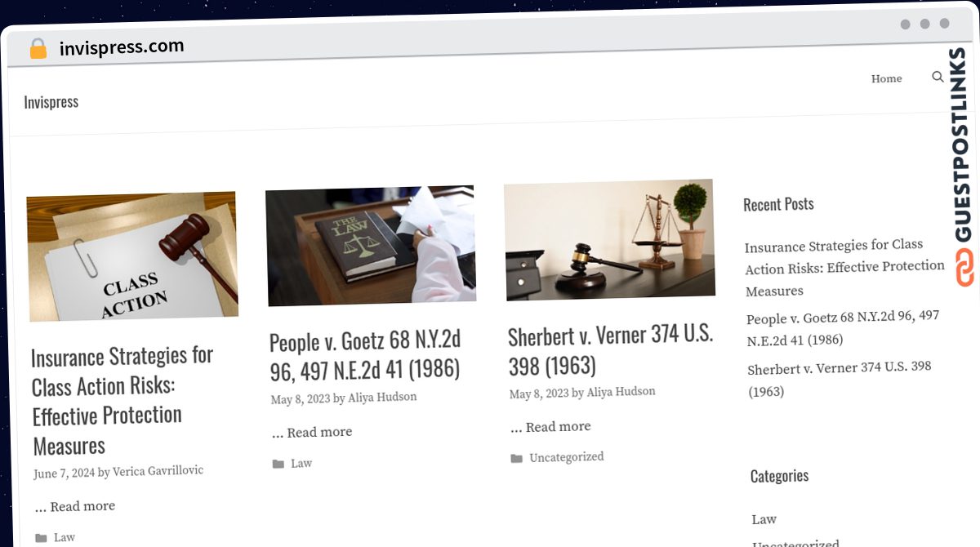Click author Verica Gavrillovic link

pos(158,471)
